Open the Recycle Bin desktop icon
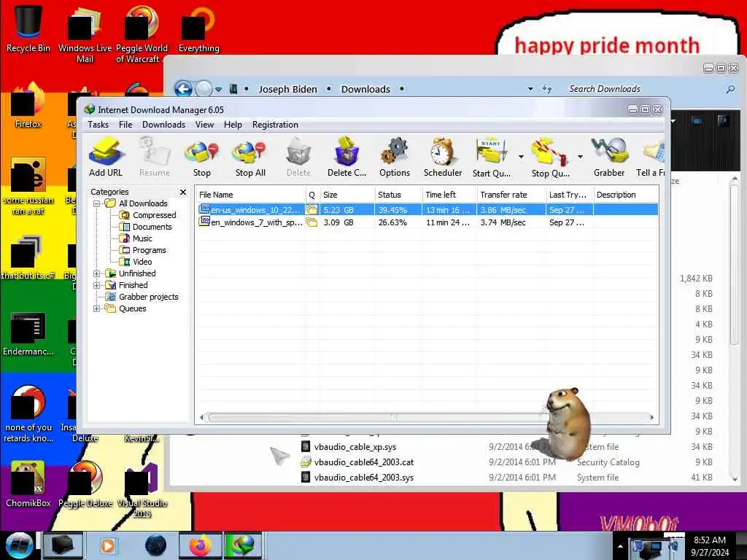Viewport: 747px width, 560px height. point(28,28)
